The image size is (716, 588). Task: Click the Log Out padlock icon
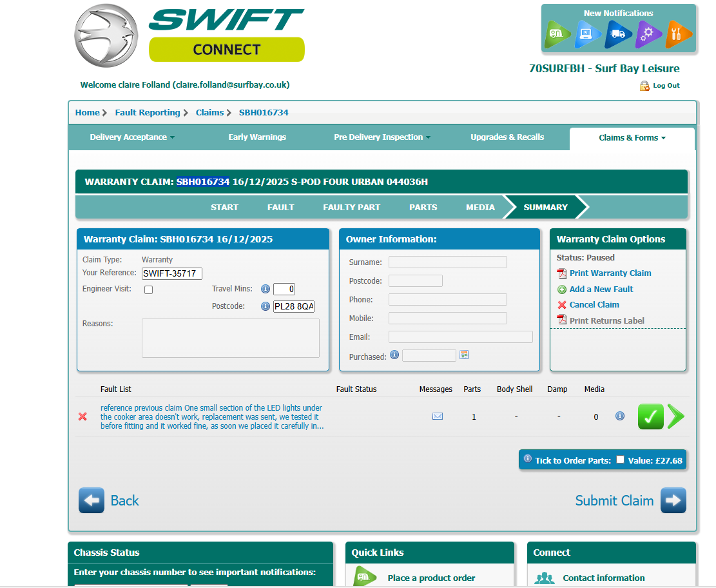tap(644, 86)
